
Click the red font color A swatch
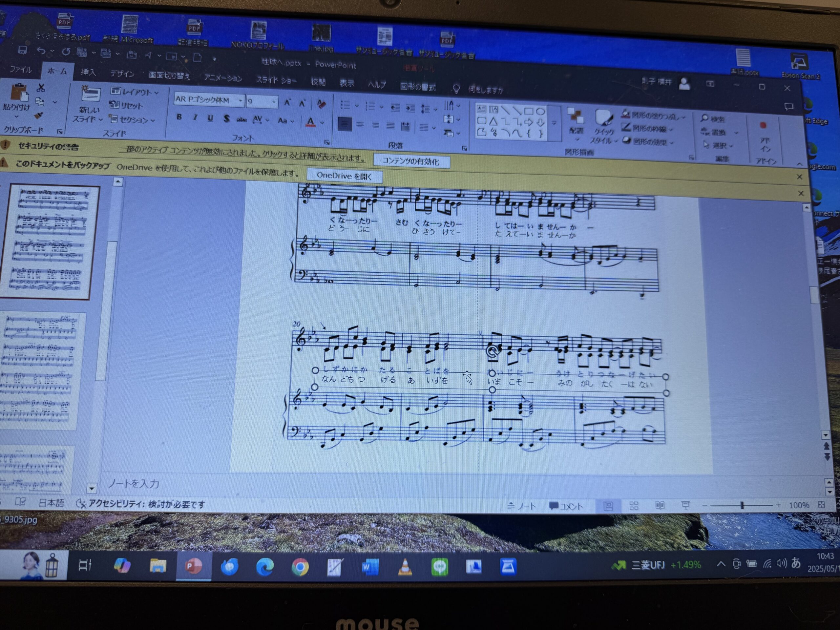pos(310,122)
